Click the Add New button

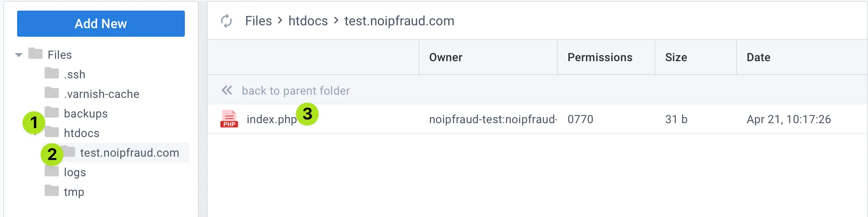coord(101,24)
